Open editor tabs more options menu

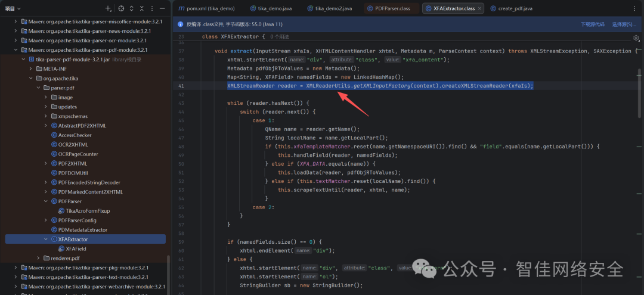636,8
